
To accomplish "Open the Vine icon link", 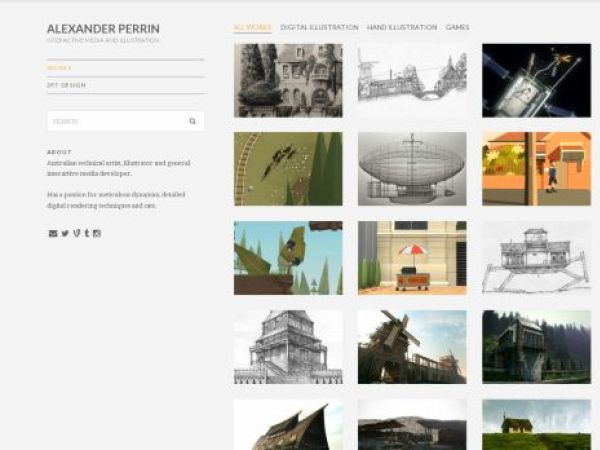I will tap(77, 233).
